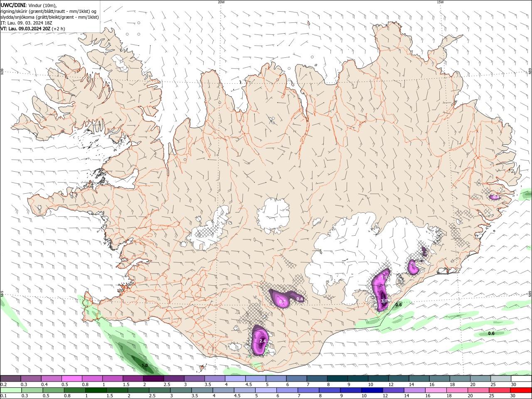
Task: Select the 2.4 value on the southern snow cell
Action: 262,341
